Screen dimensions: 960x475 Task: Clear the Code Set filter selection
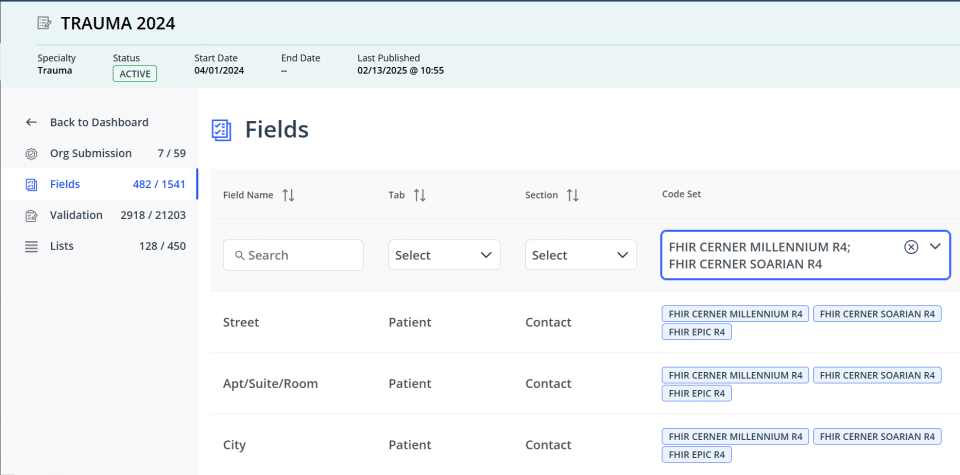click(911, 247)
